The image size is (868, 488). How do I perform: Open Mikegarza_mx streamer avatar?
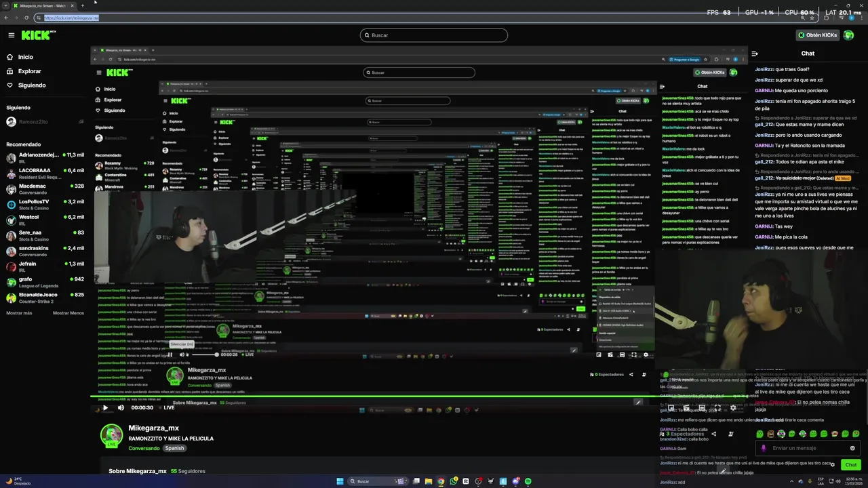tap(111, 436)
